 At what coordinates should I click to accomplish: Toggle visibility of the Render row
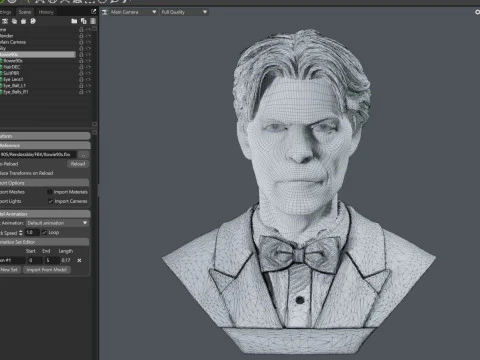point(88,36)
